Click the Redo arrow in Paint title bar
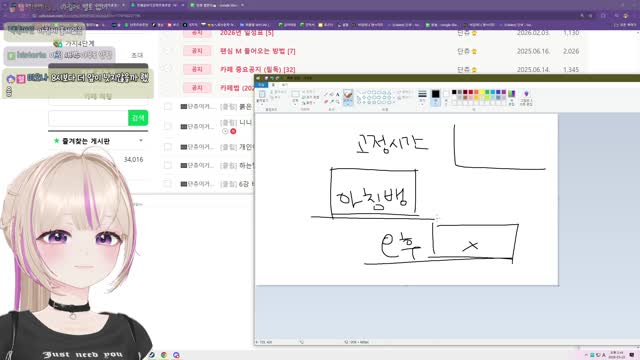The width and height of the screenshot is (640, 360). [x=277, y=78]
